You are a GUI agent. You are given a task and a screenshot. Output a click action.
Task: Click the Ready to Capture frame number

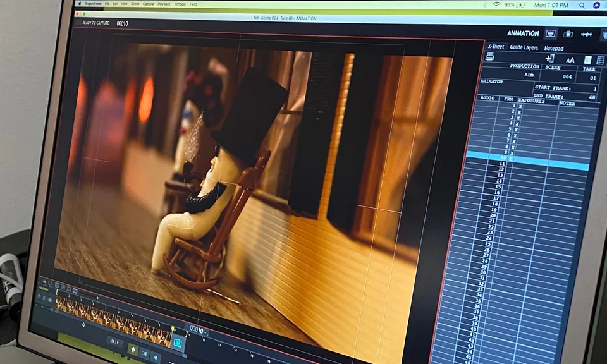coord(122,23)
